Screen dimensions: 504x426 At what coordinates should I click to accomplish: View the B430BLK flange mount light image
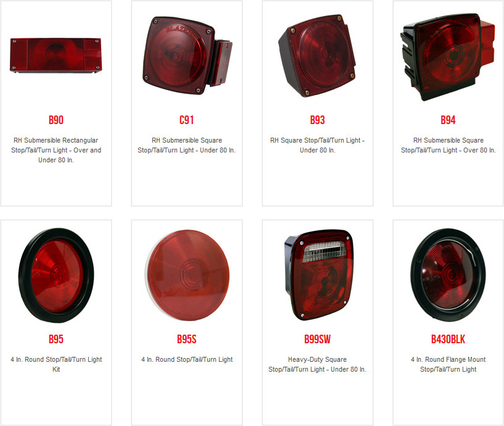pyautogui.click(x=448, y=275)
